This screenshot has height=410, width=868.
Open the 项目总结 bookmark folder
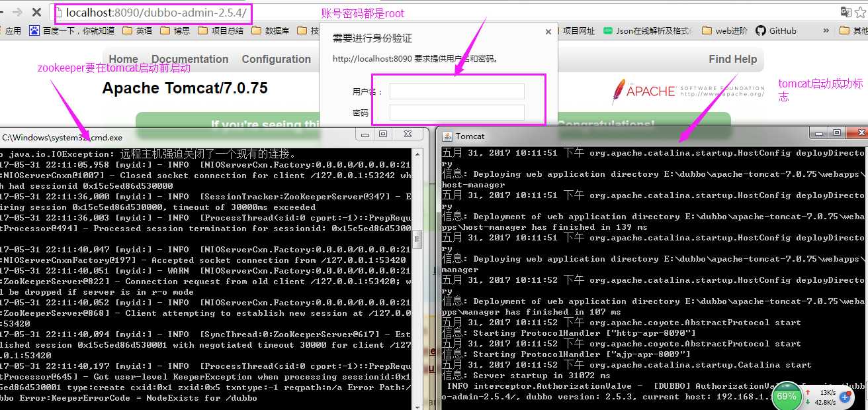221,30
